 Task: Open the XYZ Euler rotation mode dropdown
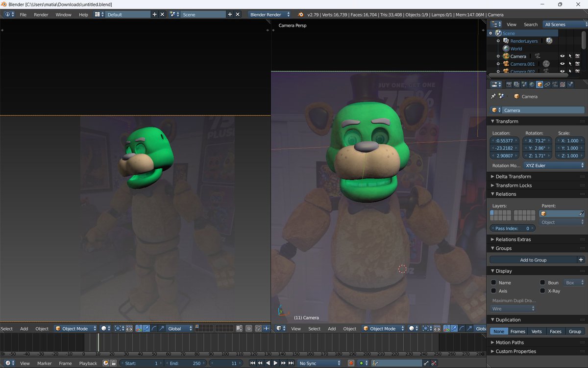554,165
